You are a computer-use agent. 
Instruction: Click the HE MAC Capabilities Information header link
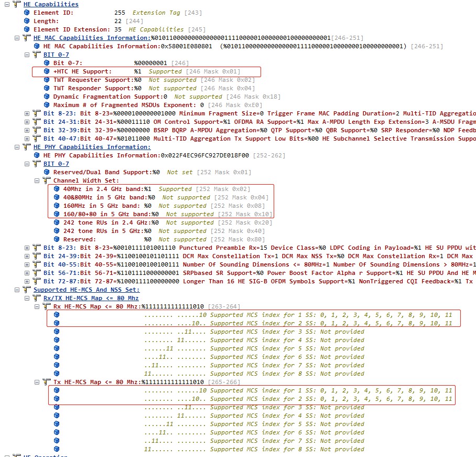[x=92, y=38]
